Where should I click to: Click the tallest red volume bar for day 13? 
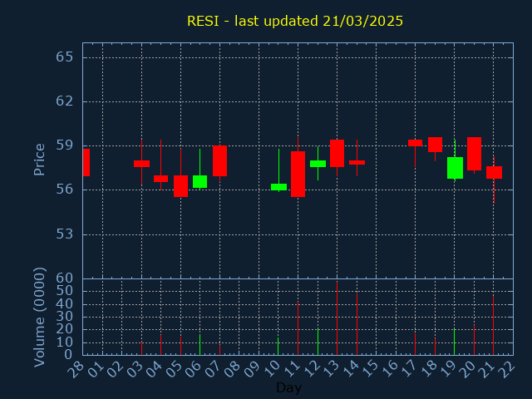coord(337,318)
